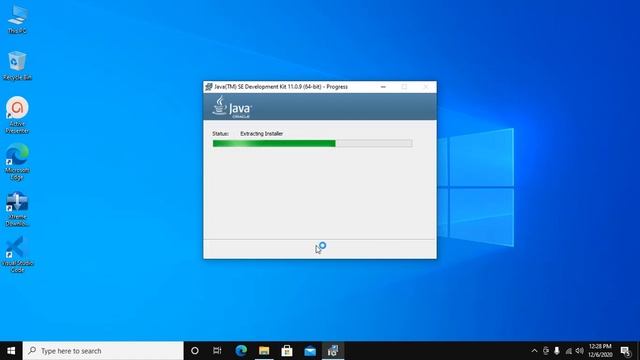Click the 'Type here to search' box
Viewport: 640px width, 360px height.
click(103, 351)
